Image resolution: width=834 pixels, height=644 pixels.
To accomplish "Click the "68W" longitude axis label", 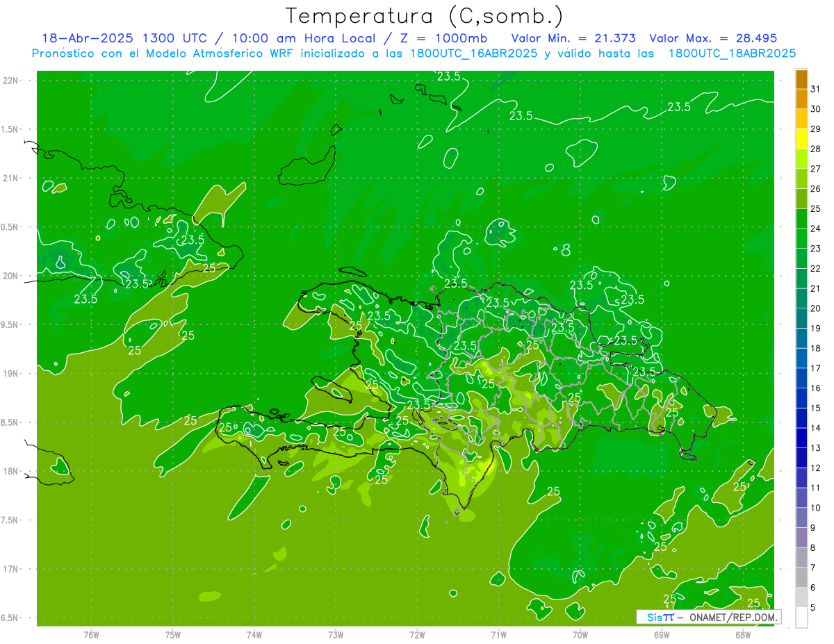I will coord(742,634).
